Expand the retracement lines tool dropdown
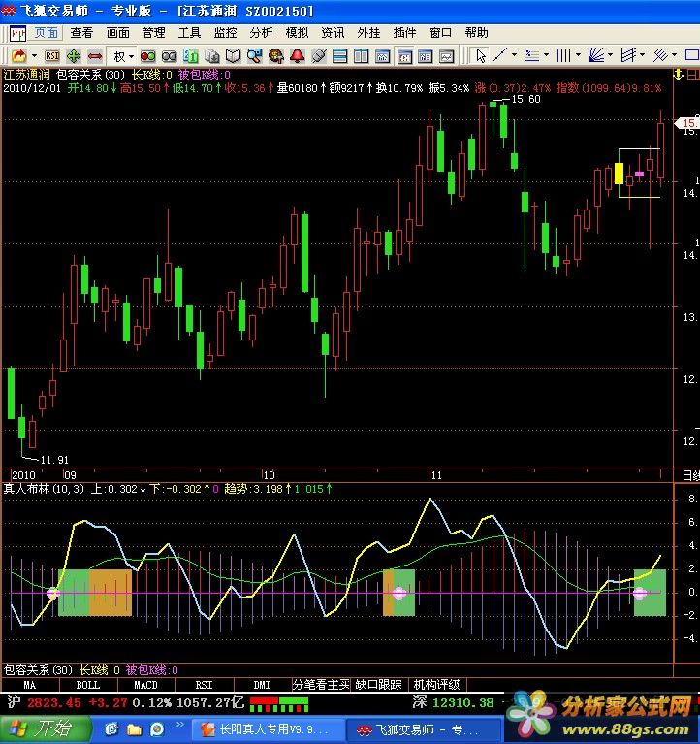 pyautogui.click(x=547, y=56)
